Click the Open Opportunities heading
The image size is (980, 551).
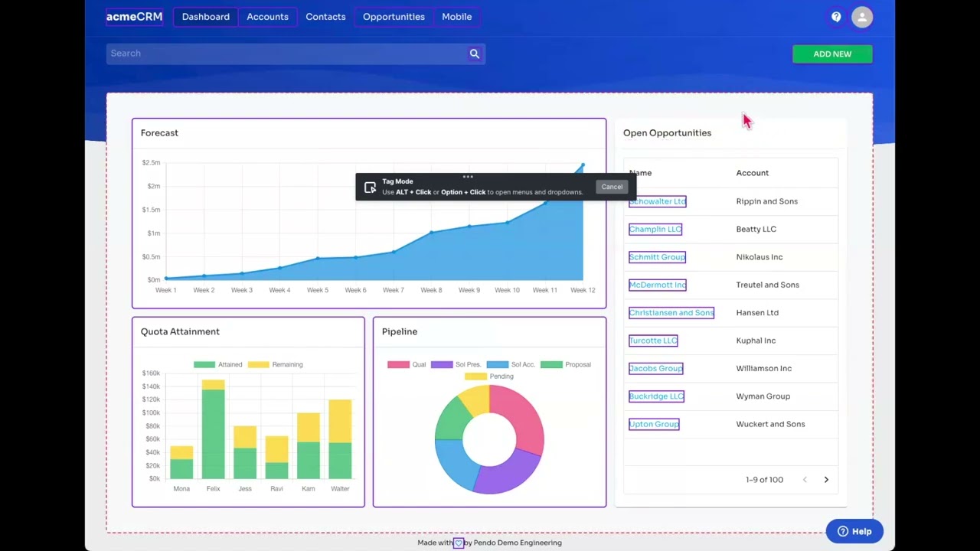click(667, 133)
